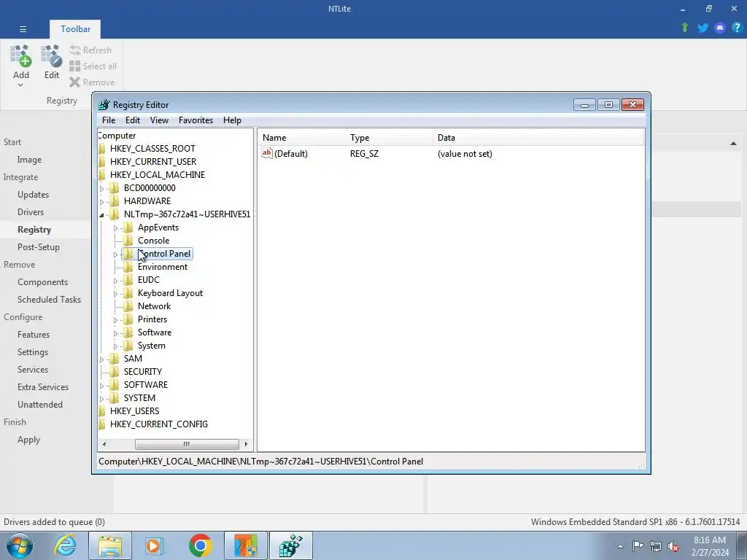Viewport: 747px width, 560px height.
Task: Launch Google Chrome from taskbar
Action: pyautogui.click(x=200, y=545)
